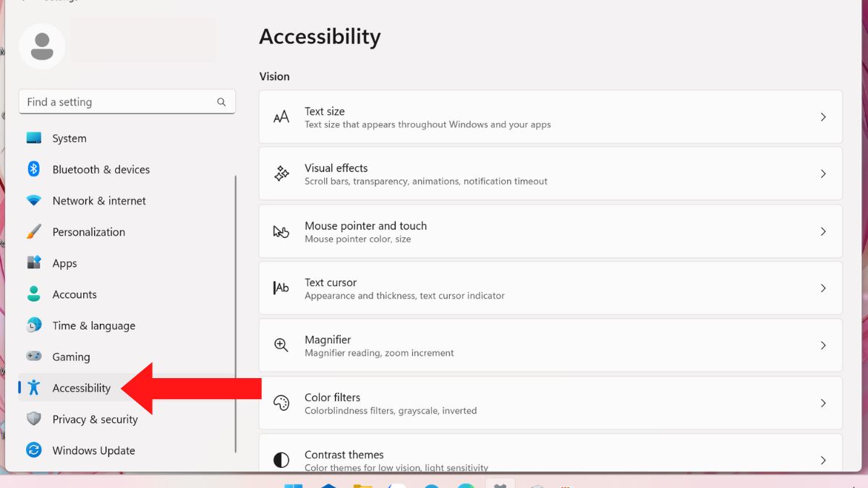This screenshot has width=868, height=488.
Task: Click the Find a setting search box
Action: pos(127,102)
